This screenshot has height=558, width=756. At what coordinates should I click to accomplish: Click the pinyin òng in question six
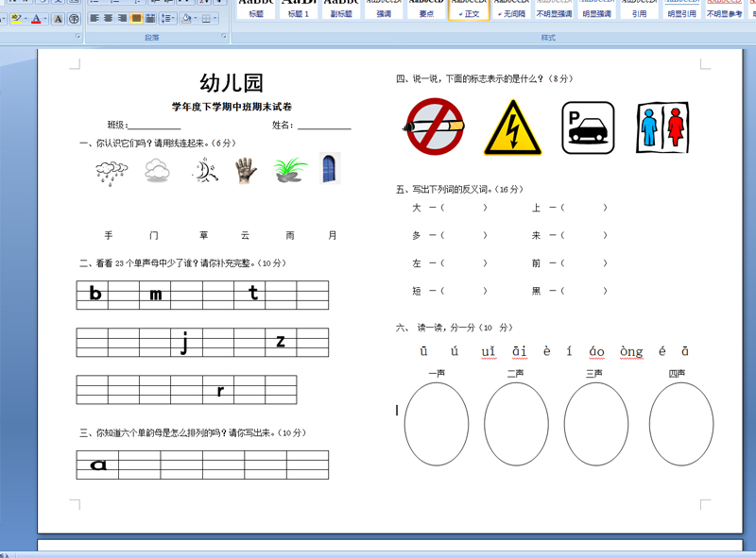[631, 352]
